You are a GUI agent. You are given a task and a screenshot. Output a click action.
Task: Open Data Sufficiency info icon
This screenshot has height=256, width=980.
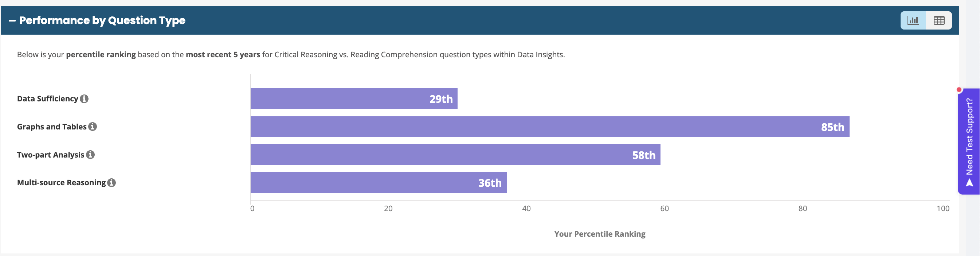pos(84,99)
